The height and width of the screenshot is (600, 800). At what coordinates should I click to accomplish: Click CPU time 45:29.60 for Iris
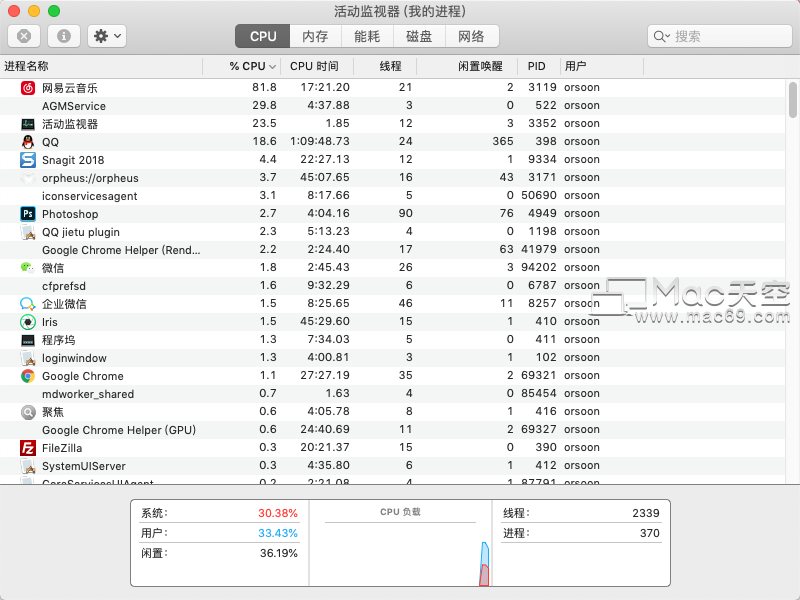(x=325, y=321)
